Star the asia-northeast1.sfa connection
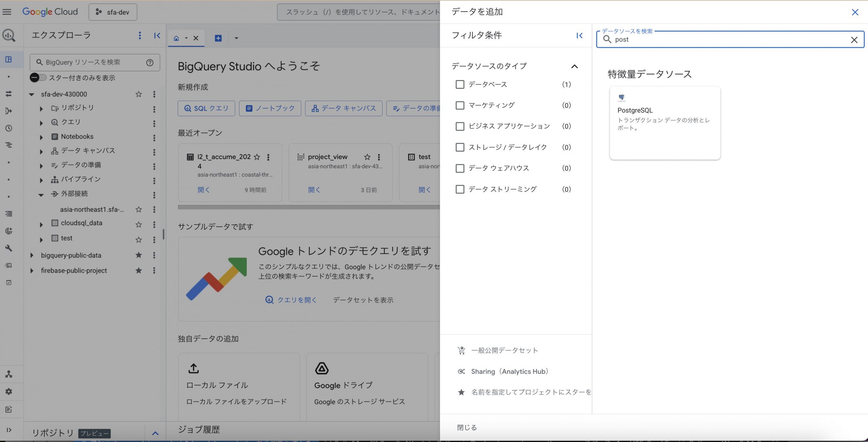The image size is (868, 442). [x=139, y=209]
